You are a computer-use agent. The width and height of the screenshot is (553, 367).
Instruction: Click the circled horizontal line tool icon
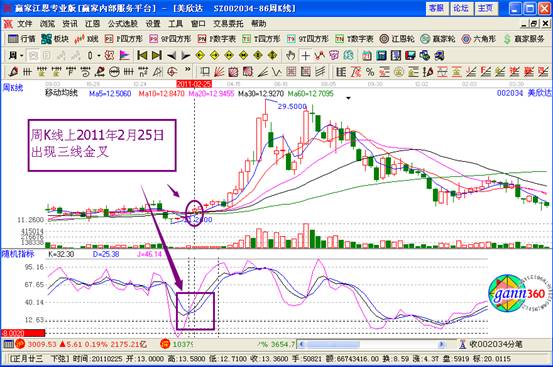[x=114, y=72]
